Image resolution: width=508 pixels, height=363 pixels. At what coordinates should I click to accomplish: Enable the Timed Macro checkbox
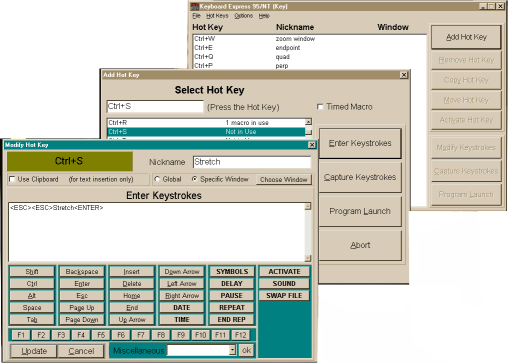[320, 107]
